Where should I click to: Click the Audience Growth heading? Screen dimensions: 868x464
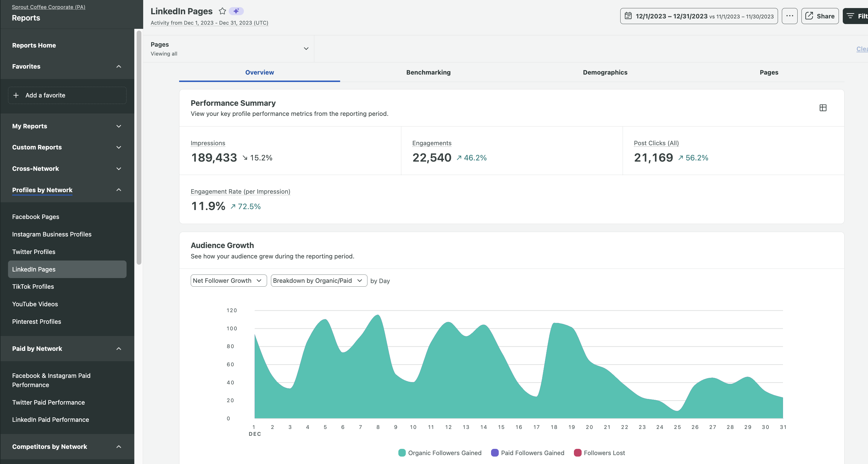[222, 245]
